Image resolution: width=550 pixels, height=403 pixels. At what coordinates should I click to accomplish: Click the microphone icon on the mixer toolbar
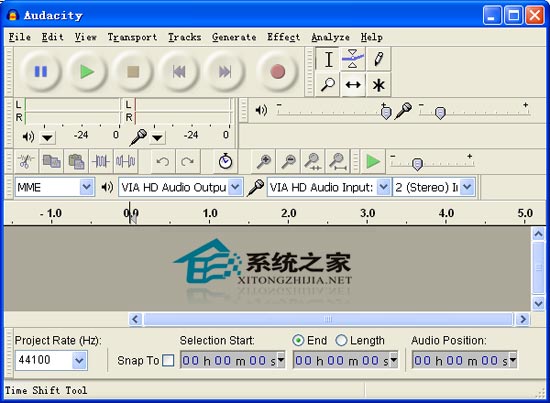(x=403, y=111)
